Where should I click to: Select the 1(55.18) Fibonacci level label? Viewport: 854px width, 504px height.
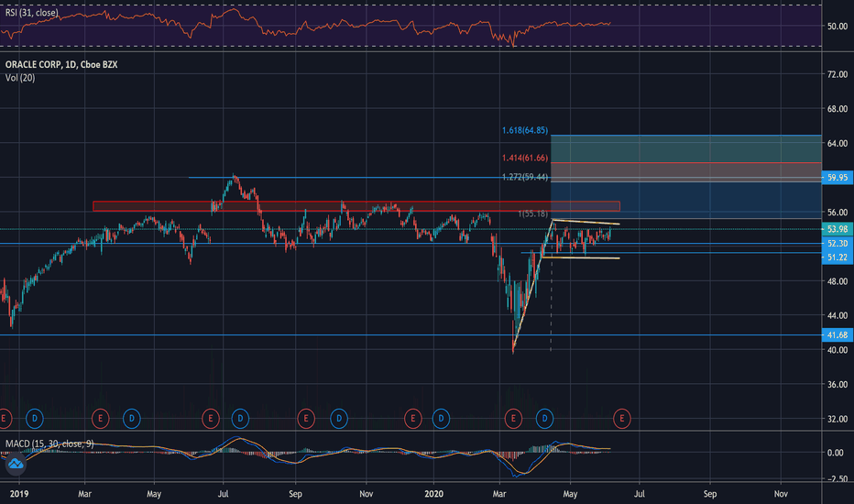point(533,214)
